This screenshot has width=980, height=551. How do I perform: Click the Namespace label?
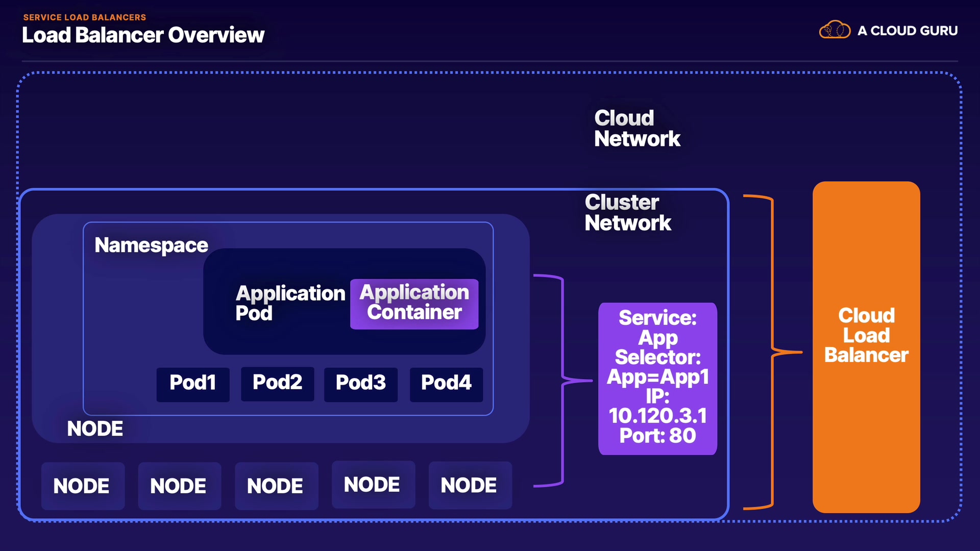151,245
